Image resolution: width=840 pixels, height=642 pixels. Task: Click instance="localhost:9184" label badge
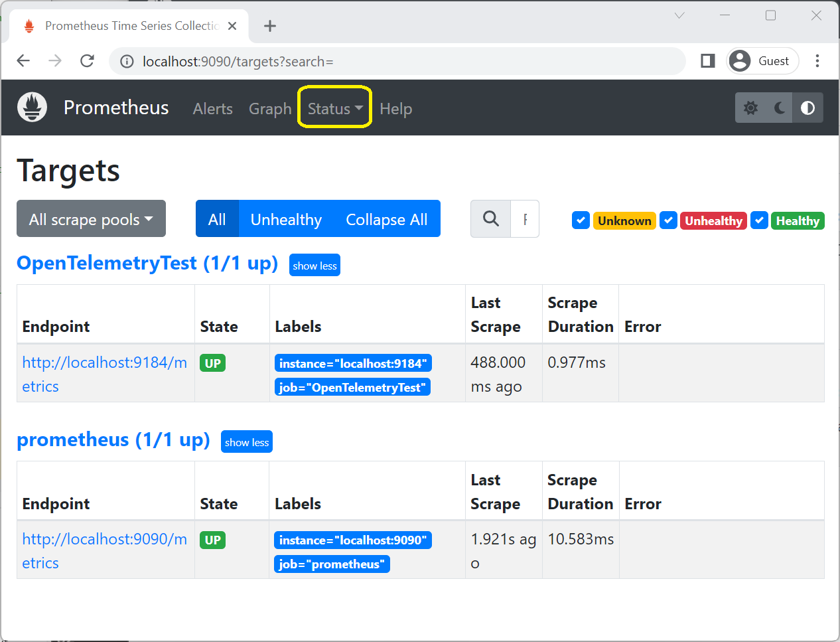(x=353, y=363)
